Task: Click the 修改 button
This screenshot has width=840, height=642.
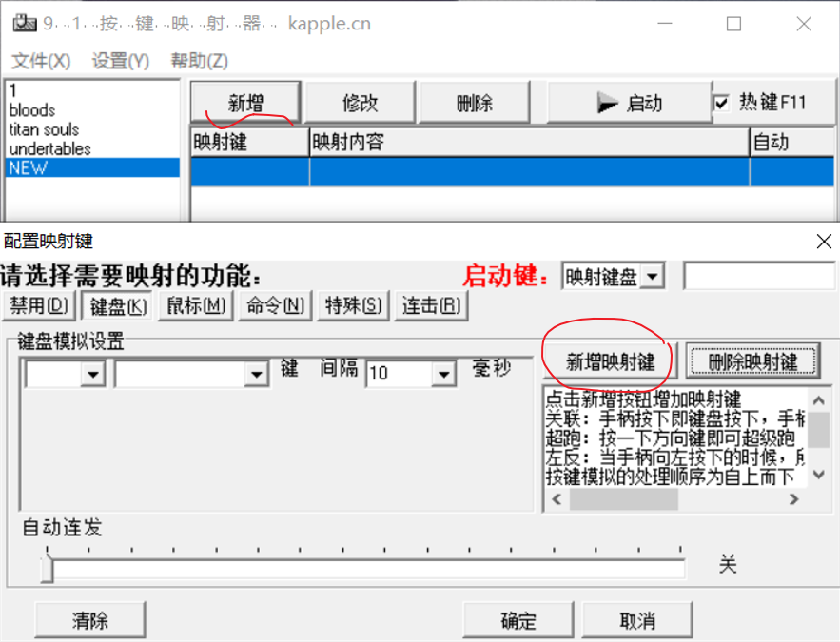Action: click(360, 103)
